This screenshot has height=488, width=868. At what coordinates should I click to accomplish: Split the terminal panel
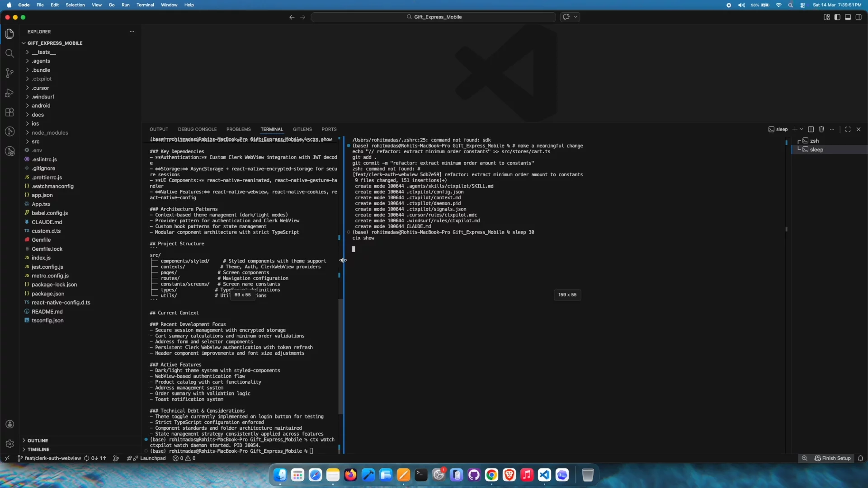coord(811,129)
